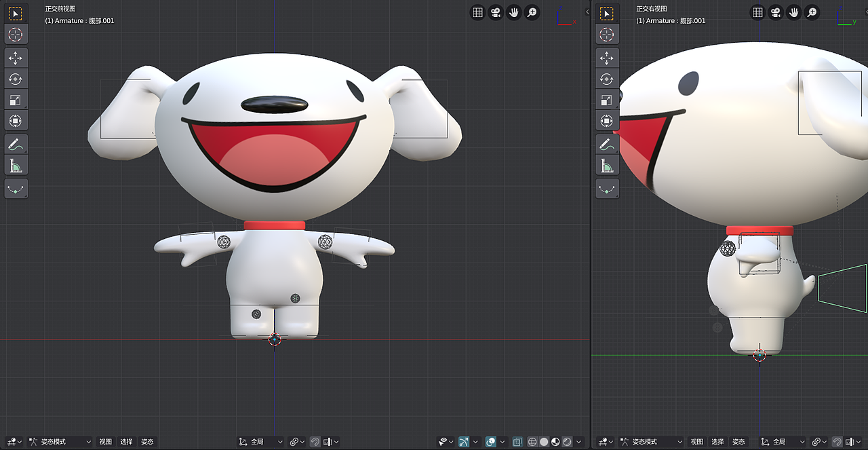Viewport: 868px width, 450px height.
Task: Expand sidebar arrow at left viewport edge
Action: coord(587,12)
